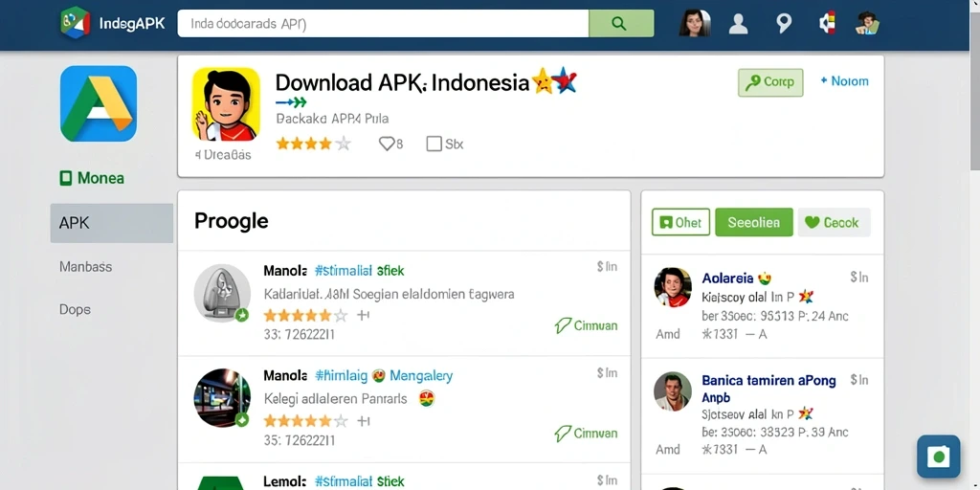
Task: Open the dark round app icon of second Manola
Action: click(x=222, y=398)
